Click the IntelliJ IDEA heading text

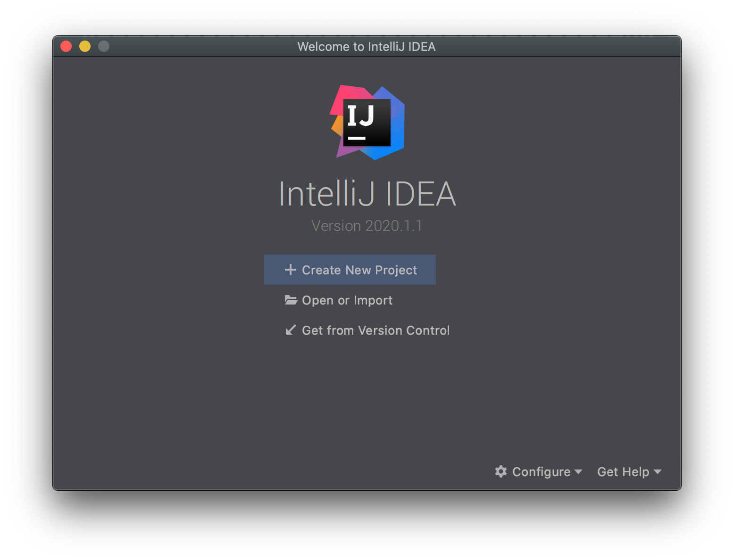(367, 194)
